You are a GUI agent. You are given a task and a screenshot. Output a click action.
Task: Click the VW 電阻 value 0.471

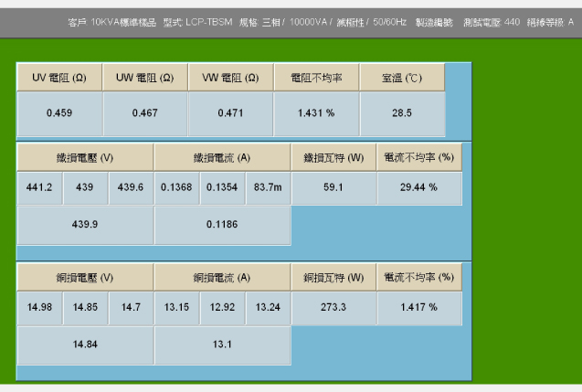[x=231, y=113]
